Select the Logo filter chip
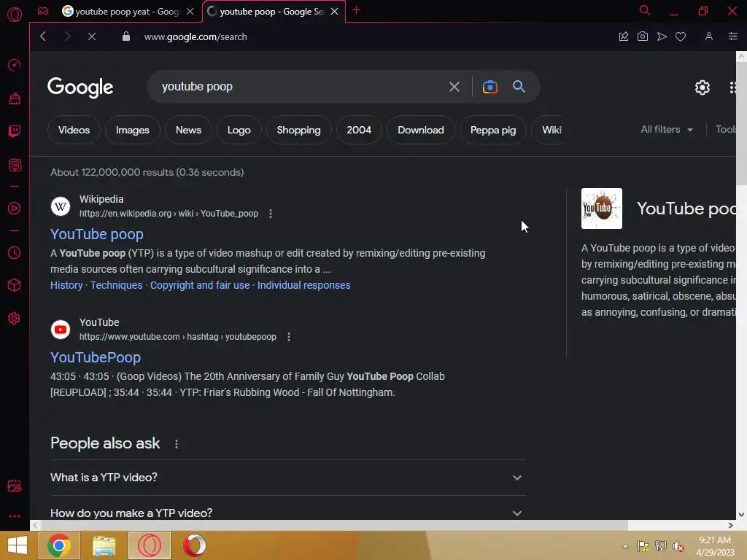Screen dimensions: 747x560 [x=239, y=130]
